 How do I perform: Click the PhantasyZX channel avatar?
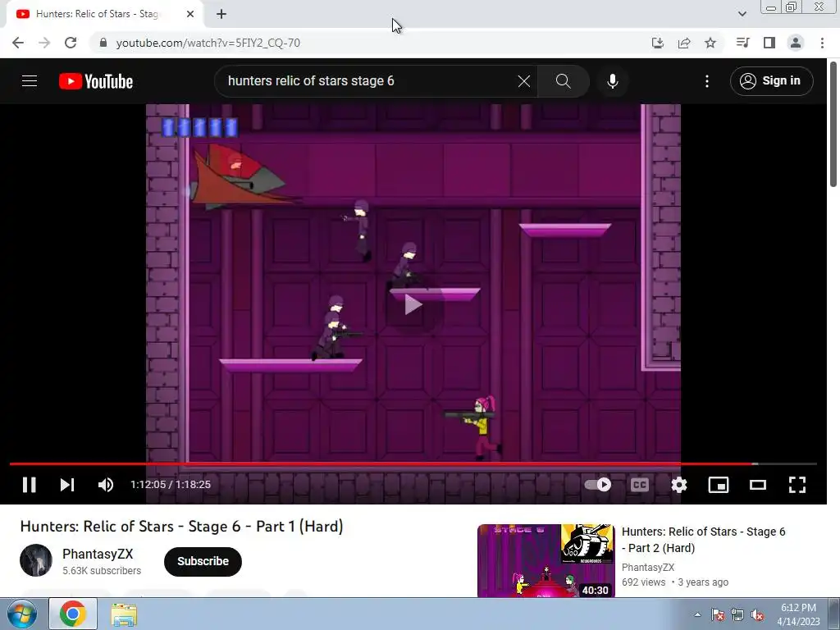click(36, 560)
